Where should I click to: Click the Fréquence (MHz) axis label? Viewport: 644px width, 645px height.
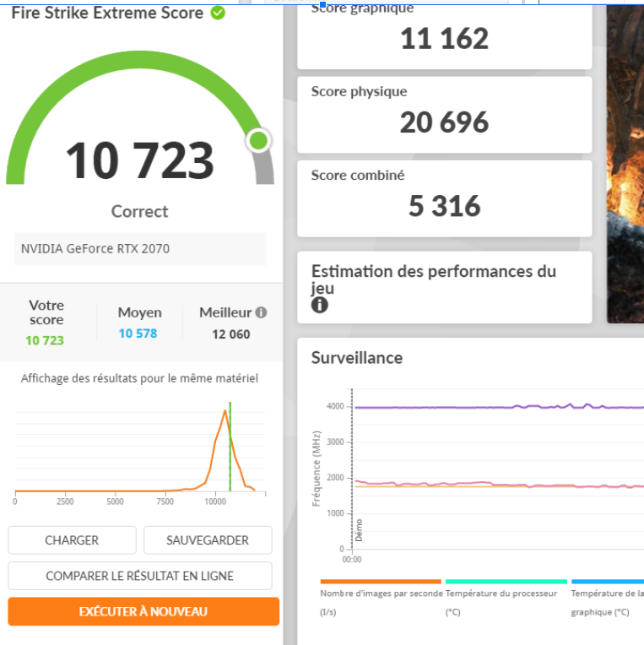[316, 469]
